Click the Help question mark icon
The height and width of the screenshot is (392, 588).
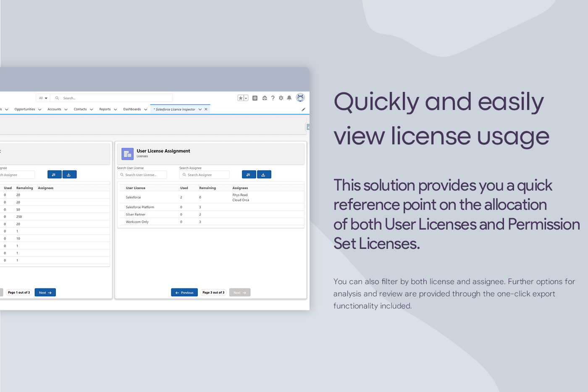click(273, 98)
